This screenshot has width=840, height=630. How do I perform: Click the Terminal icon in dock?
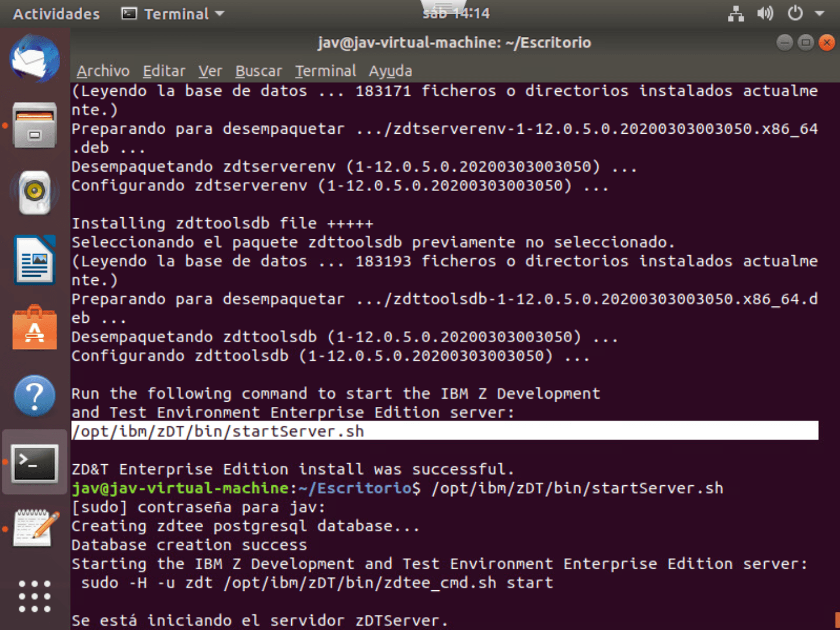click(x=34, y=463)
